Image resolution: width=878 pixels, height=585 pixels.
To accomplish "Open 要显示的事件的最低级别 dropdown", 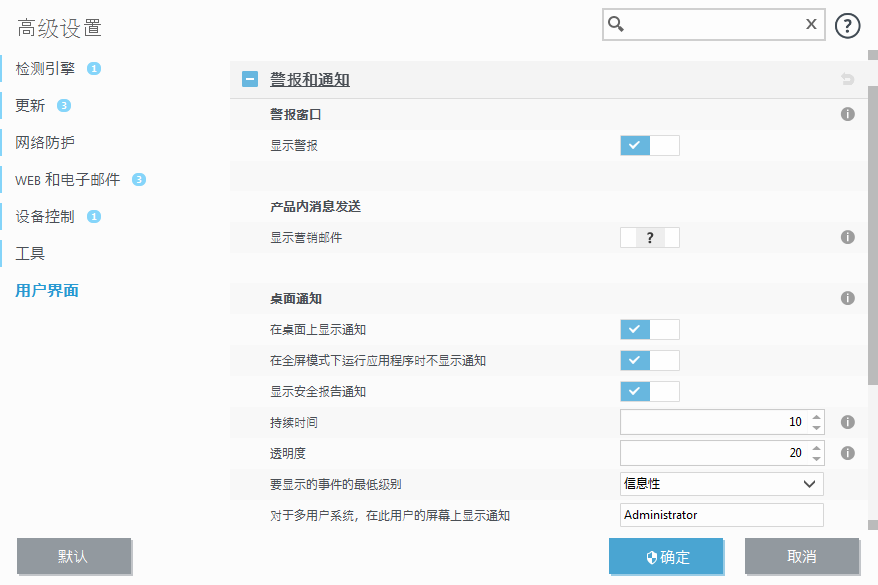I will (721, 484).
